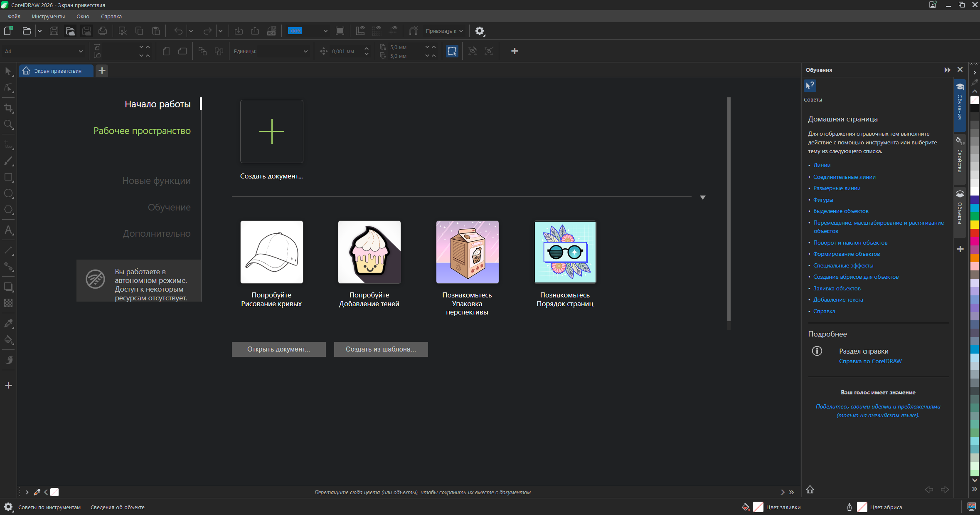
Task: Click the home icon at the bottom of the Обучения panel
Action: 810,490
